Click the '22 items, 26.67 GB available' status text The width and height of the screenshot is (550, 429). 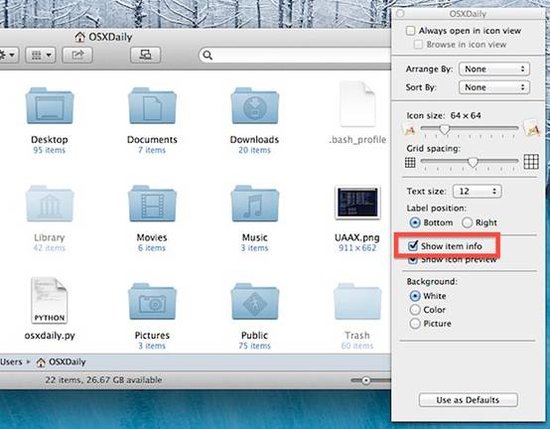103,380
